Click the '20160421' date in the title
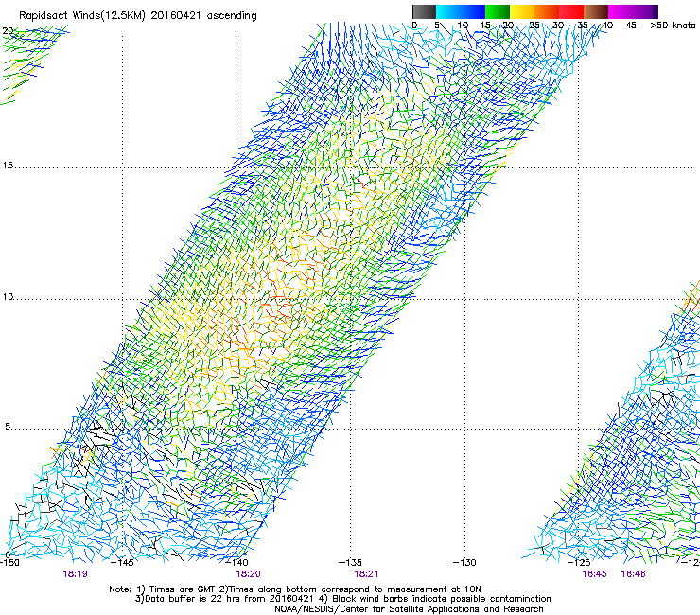The height and width of the screenshot is (615, 700). tap(176, 15)
